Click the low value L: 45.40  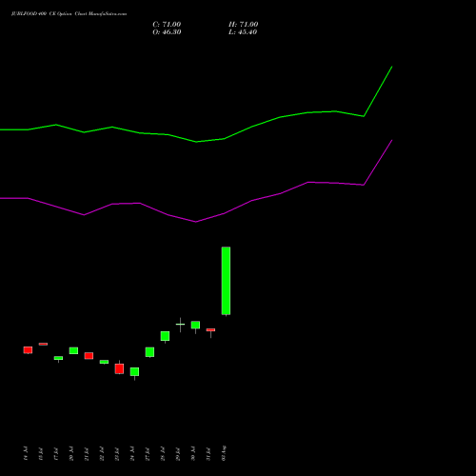pos(243,32)
